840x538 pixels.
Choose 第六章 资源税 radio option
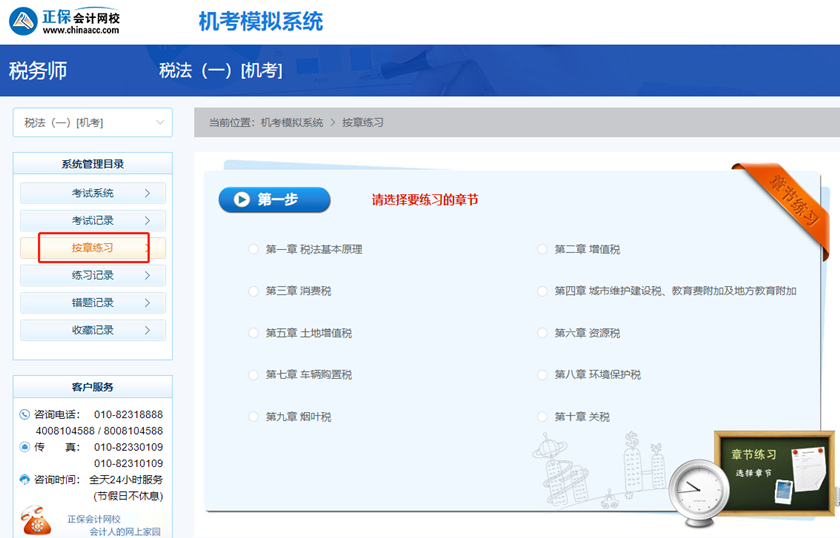pos(543,333)
